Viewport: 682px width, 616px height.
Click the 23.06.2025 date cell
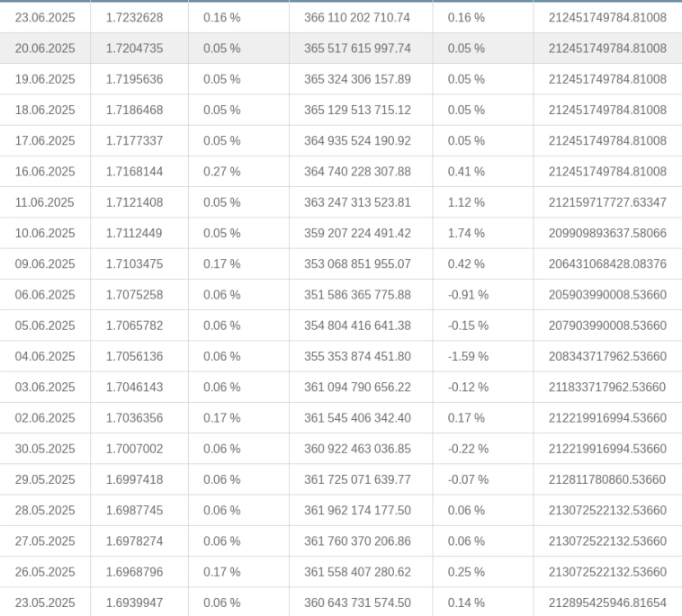point(45,18)
